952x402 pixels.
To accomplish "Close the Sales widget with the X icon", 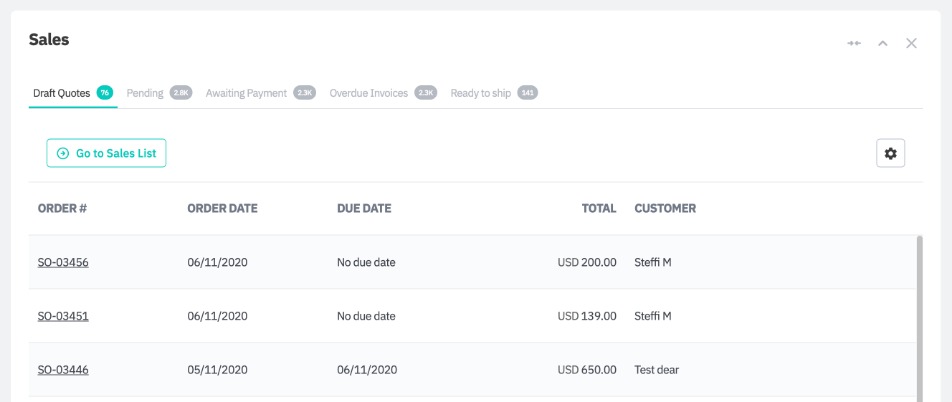I will (911, 43).
